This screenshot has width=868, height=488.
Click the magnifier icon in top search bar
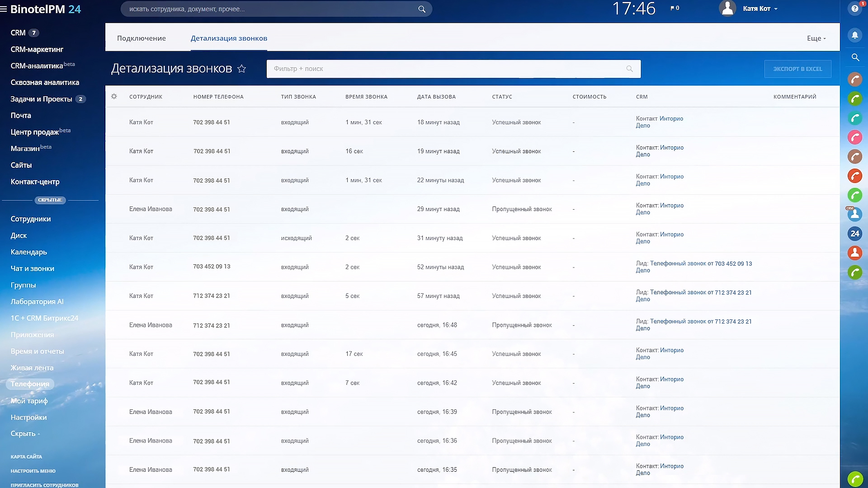point(421,9)
